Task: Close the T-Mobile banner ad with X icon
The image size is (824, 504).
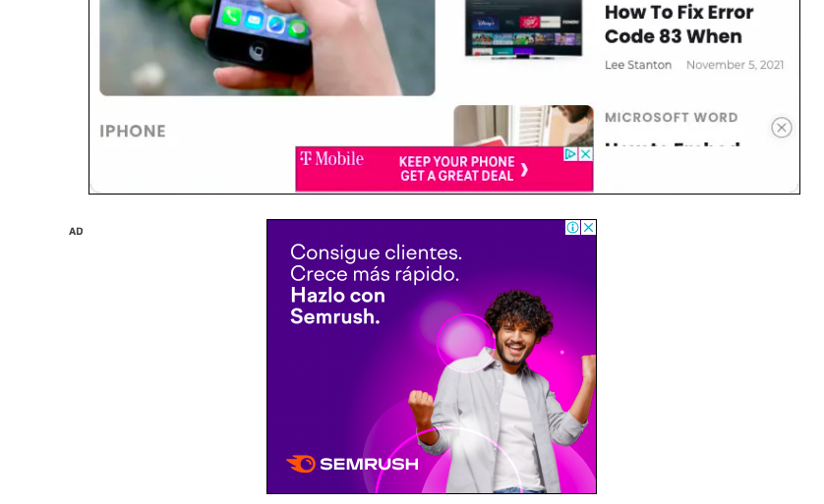Action: (585, 154)
